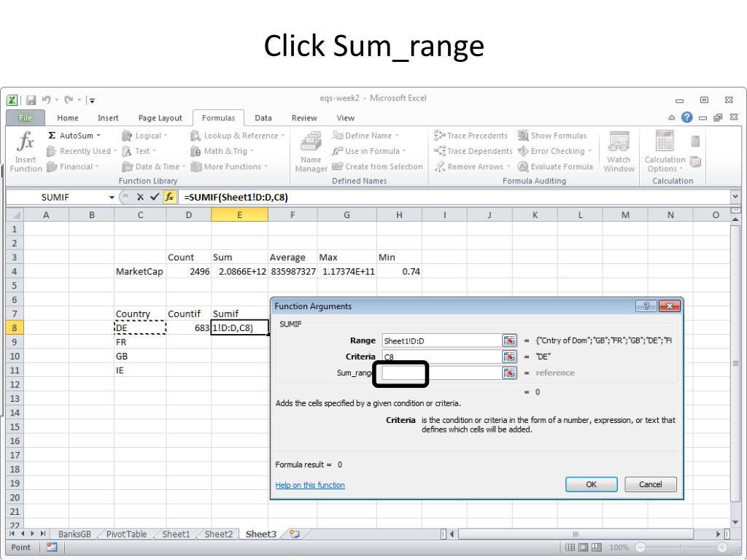Click Trace Precedents
The width and height of the screenshot is (747, 560).
(471, 136)
